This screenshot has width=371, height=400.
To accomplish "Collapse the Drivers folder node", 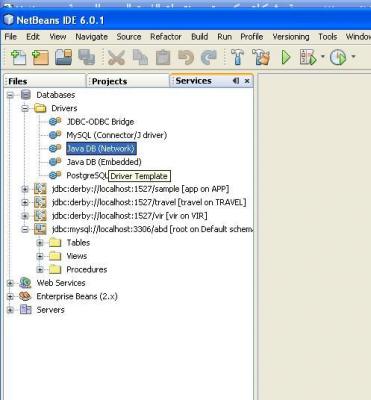I will point(25,108).
